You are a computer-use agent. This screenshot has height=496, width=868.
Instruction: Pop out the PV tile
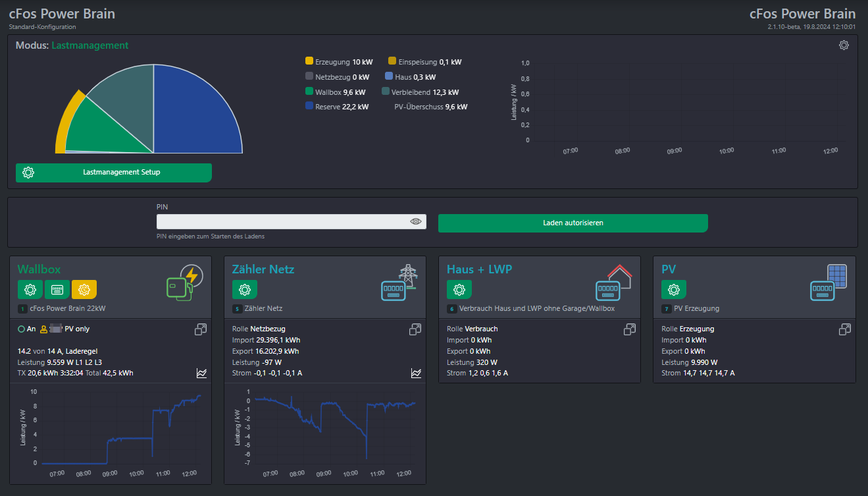click(x=844, y=329)
